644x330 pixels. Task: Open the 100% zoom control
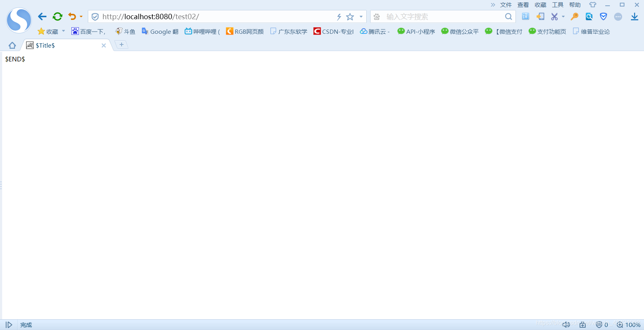[x=629, y=325]
